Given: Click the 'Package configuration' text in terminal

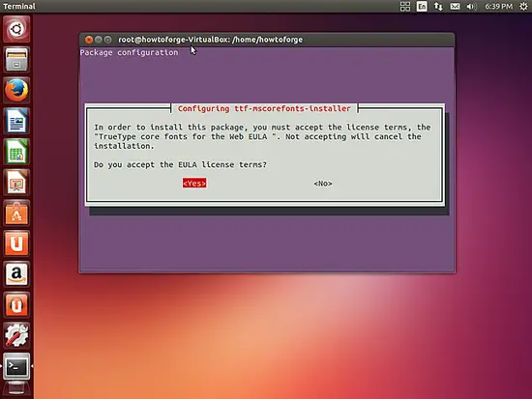Looking at the screenshot, I should tap(129, 52).
